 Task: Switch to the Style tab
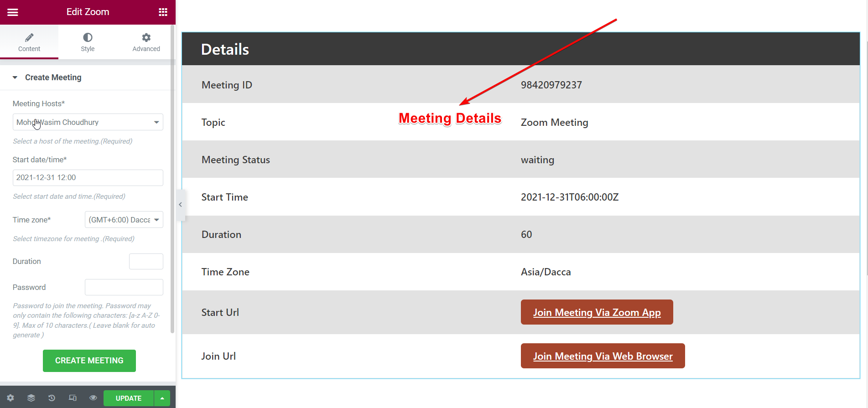click(88, 42)
